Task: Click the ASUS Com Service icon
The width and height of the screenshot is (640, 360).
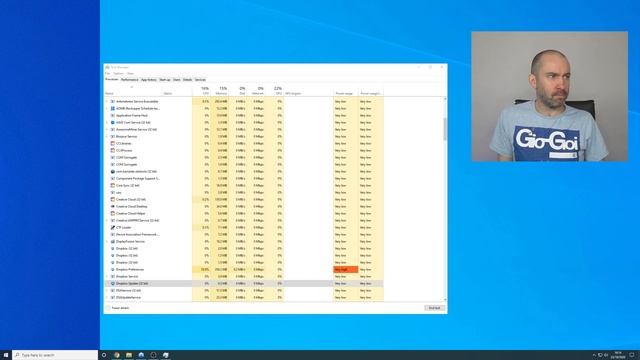Action: 113,122
